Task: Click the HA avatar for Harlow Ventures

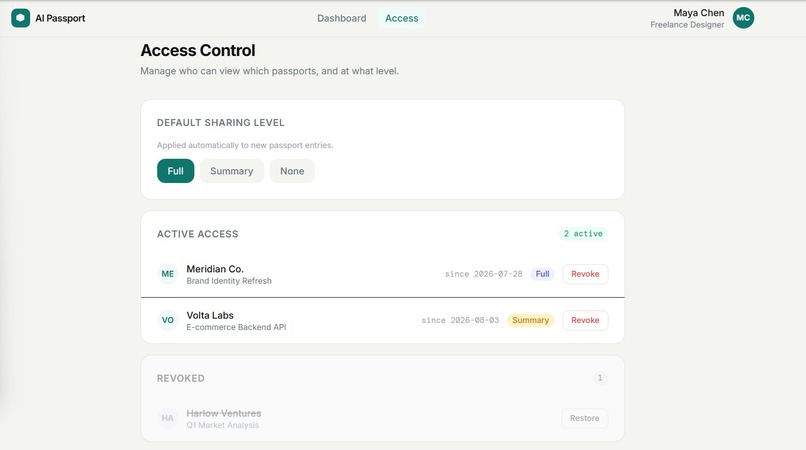Action: [x=168, y=418]
